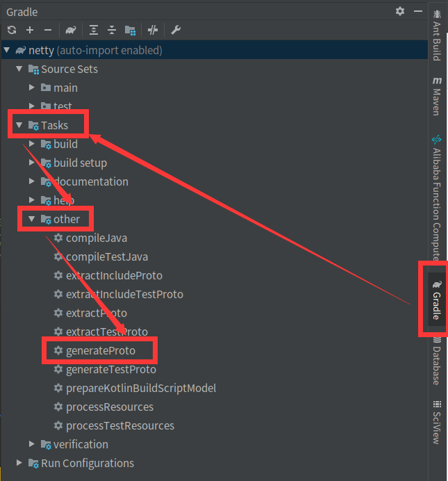Screen dimensions: 448x481
Task: Hide the Gradle tool window with minimize dash
Action: pos(418,11)
